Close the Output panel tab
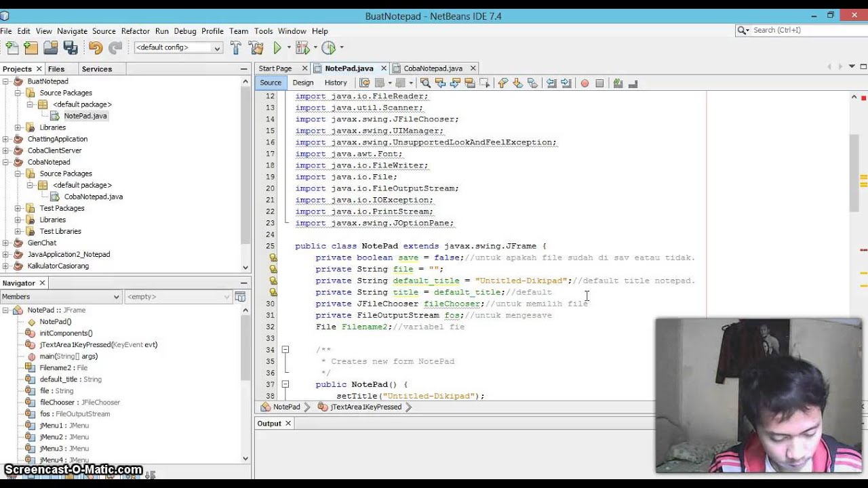868x488 pixels. coord(288,424)
